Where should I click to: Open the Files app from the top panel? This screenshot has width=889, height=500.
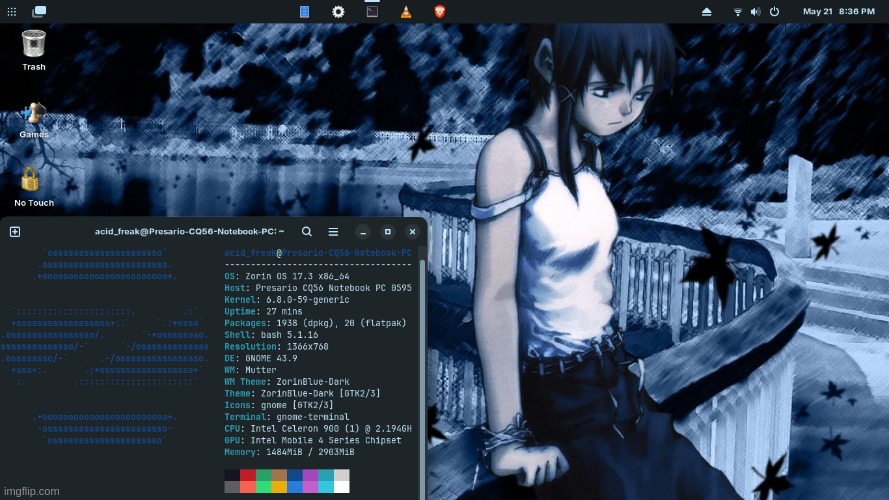[x=304, y=11]
